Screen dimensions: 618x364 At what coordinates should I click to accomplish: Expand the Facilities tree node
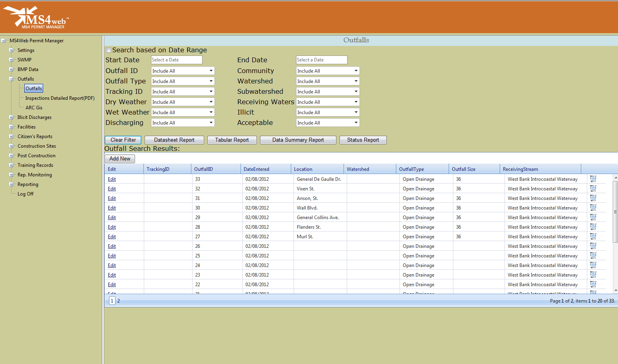(x=11, y=127)
